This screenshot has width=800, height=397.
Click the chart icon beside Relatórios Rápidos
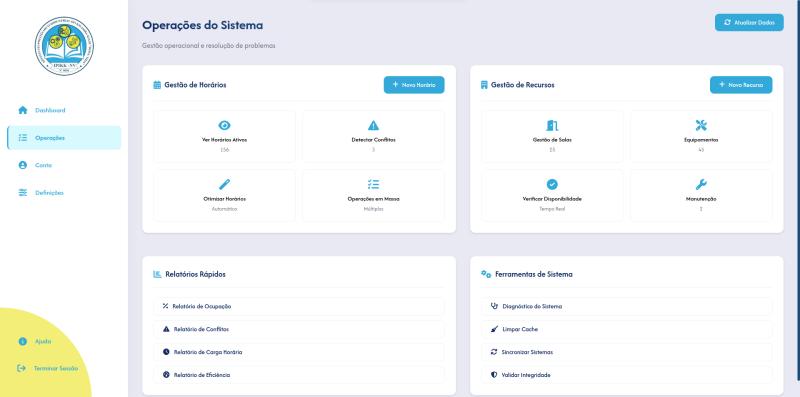click(157, 275)
